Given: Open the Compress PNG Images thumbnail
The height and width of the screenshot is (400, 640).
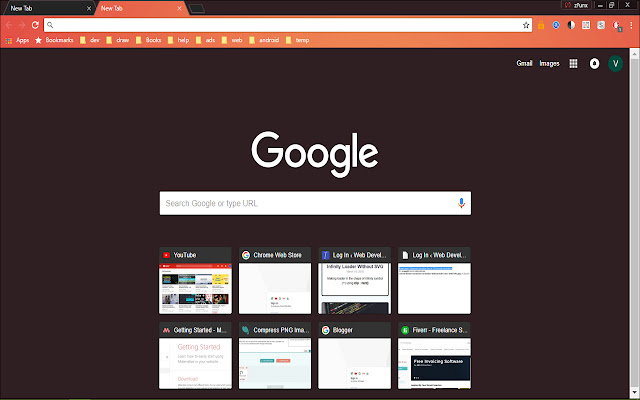Looking at the screenshot, I should [275, 363].
